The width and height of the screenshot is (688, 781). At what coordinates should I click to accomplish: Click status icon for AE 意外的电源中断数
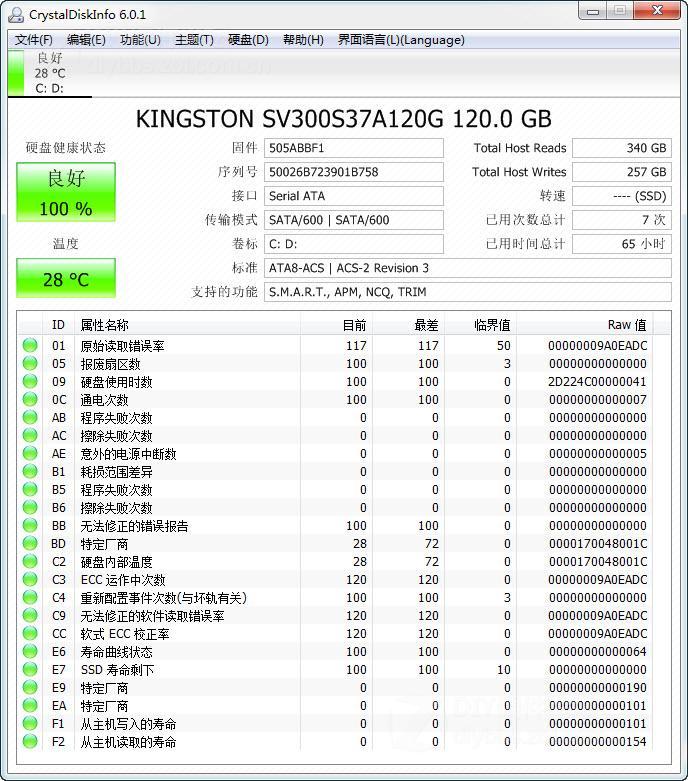point(30,453)
